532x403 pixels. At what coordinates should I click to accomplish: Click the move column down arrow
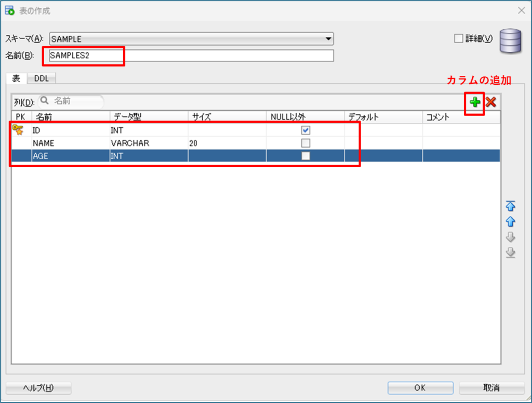point(510,237)
